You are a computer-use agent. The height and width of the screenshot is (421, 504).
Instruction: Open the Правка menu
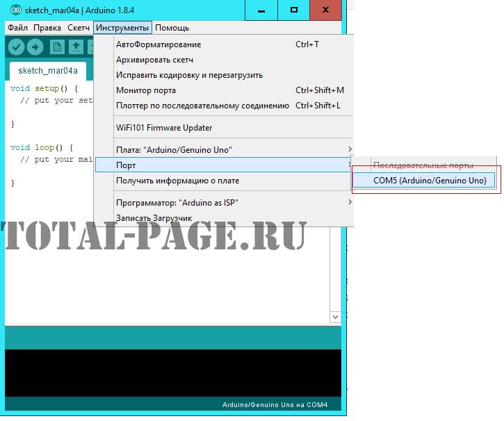[x=47, y=28]
